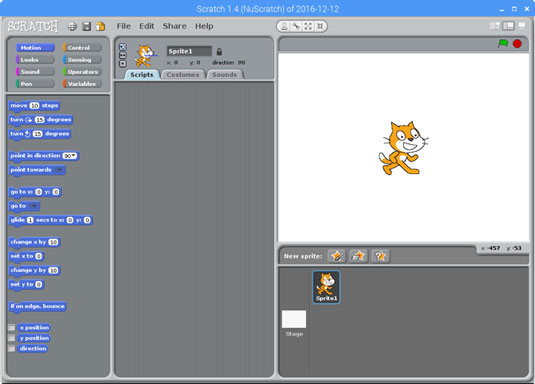
Task: Set rotation style to left-right flip only
Action: point(123,55)
